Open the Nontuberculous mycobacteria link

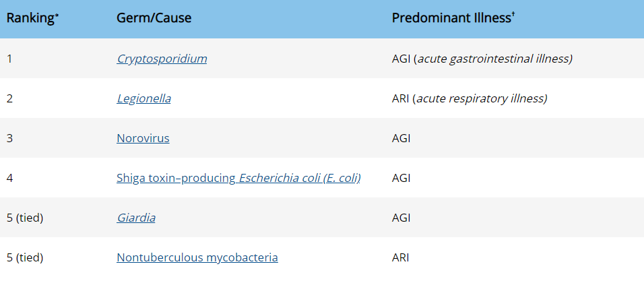tap(197, 258)
